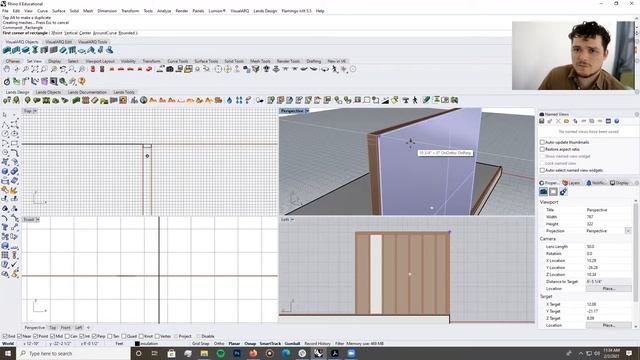640x360 pixels.
Task: Enable the Quad osnap checkbox
Action: [x=124, y=336]
